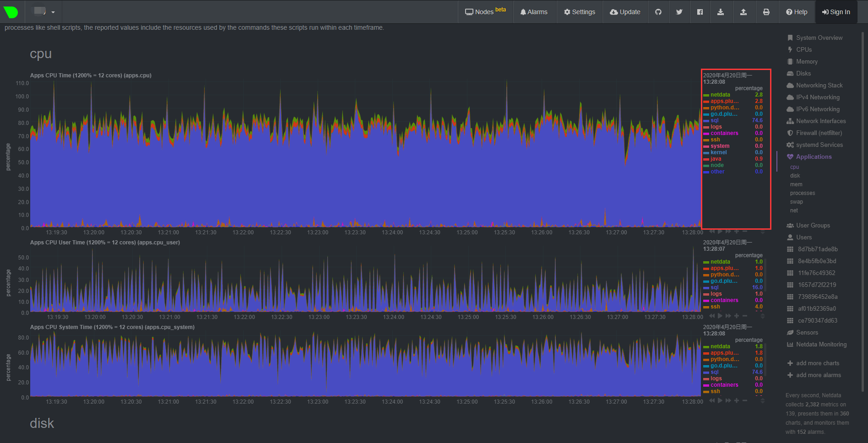This screenshot has height=443, width=868.
Task: Print the dashboard via the printer icon
Action: [767, 12]
